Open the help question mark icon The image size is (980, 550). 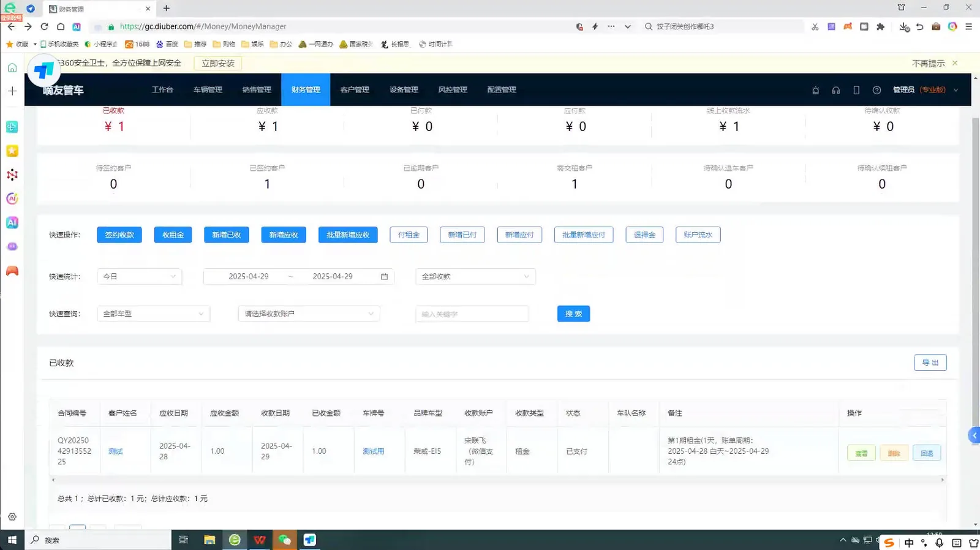click(876, 90)
